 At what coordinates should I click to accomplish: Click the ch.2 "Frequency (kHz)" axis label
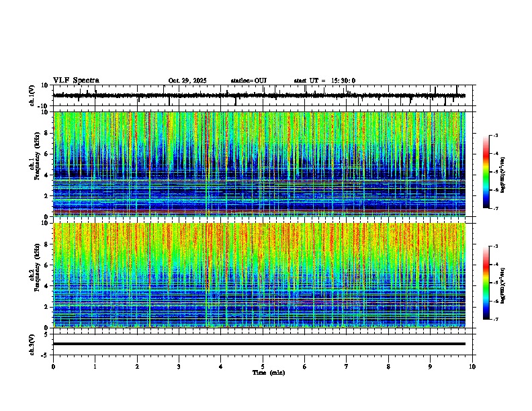pos(37,267)
